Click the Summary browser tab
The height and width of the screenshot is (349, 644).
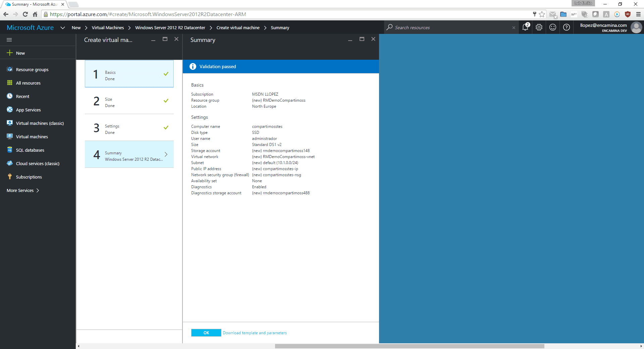pyautogui.click(x=35, y=4)
